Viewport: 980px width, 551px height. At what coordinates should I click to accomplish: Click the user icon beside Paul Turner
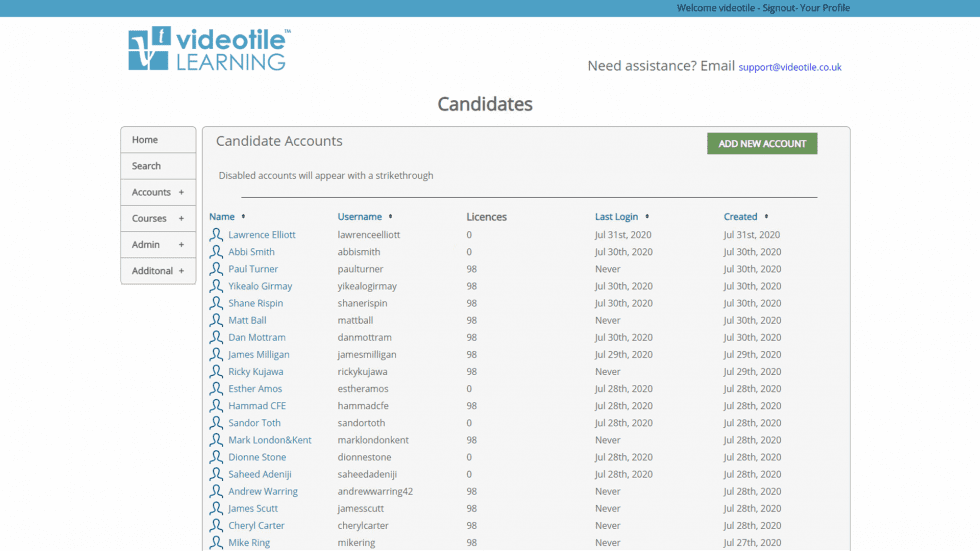tap(216, 269)
